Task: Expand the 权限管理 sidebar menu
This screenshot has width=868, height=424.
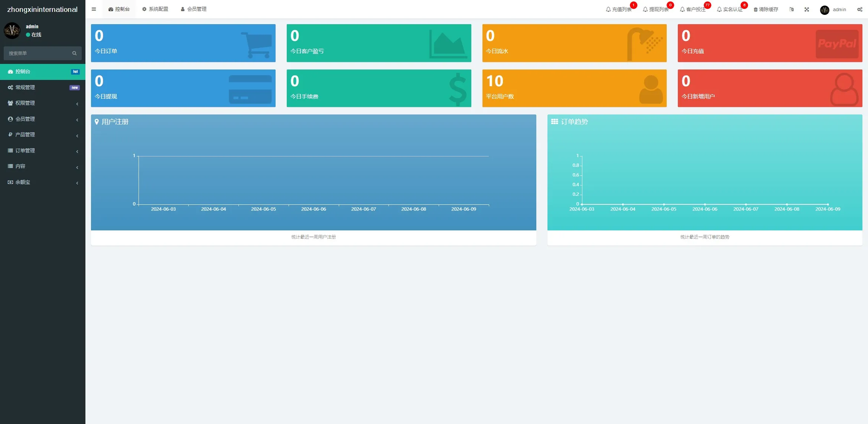Action: pyautogui.click(x=42, y=103)
